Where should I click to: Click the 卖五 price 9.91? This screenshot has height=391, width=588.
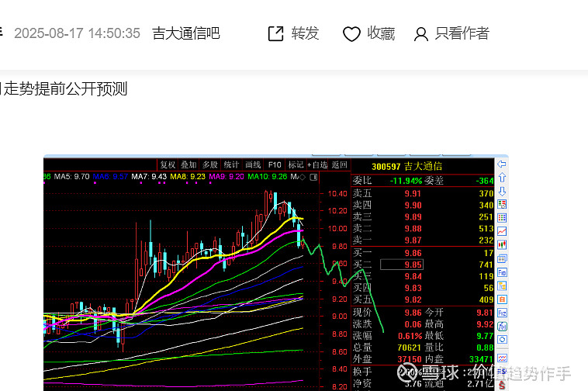(x=413, y=194)
